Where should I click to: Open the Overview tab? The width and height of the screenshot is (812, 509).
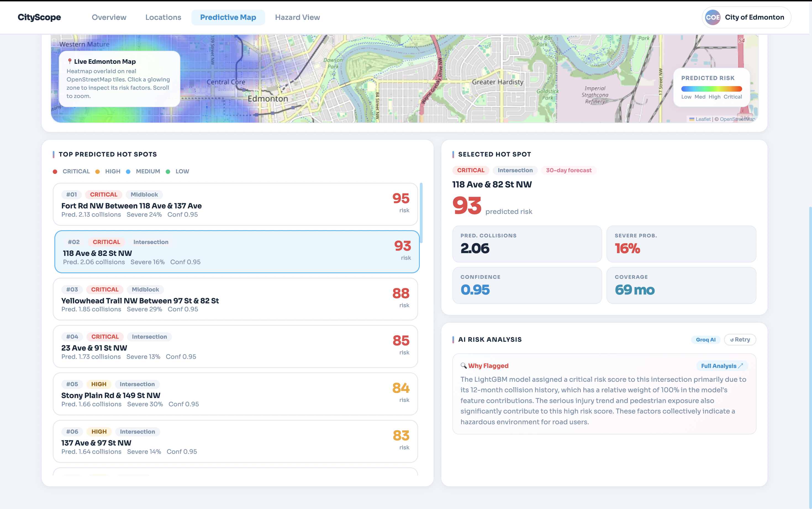109,17
